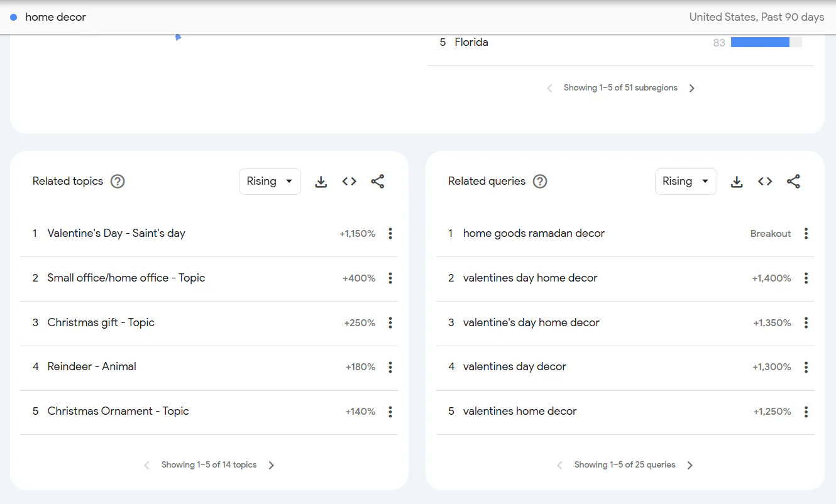836x504 pixels.
Task: Open home goods ramadan decor query
Action: coord(534,233)
